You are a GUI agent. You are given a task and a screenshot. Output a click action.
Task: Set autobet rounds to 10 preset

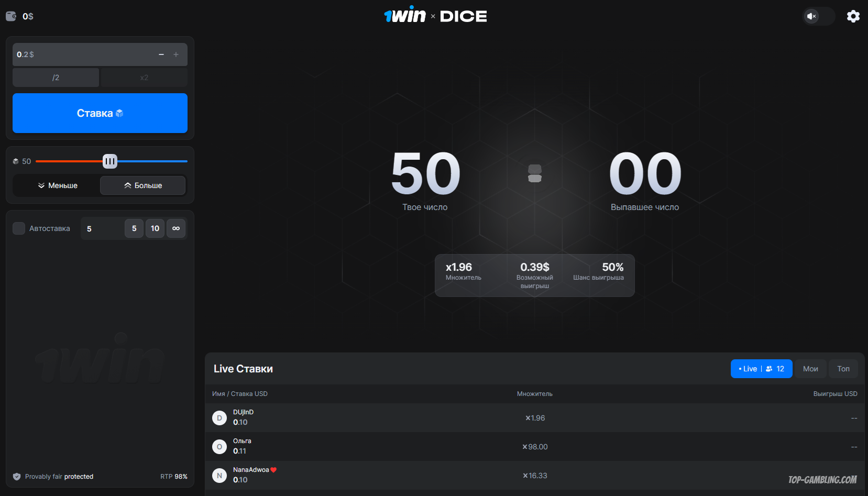point(155,228)
